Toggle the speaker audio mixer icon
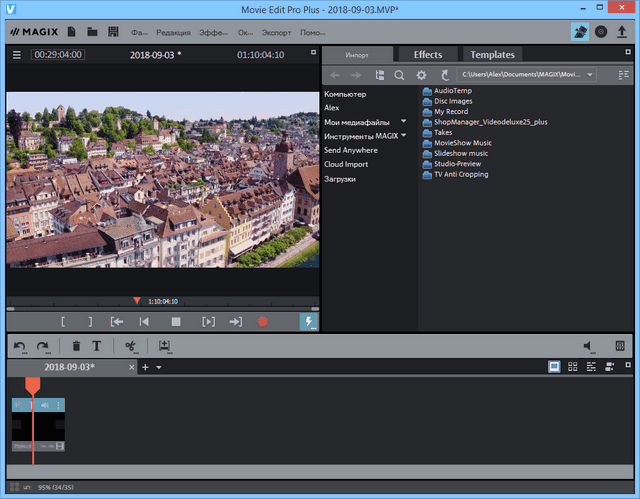This screenshot has height=499, width=640. click(x=589, y=346)
